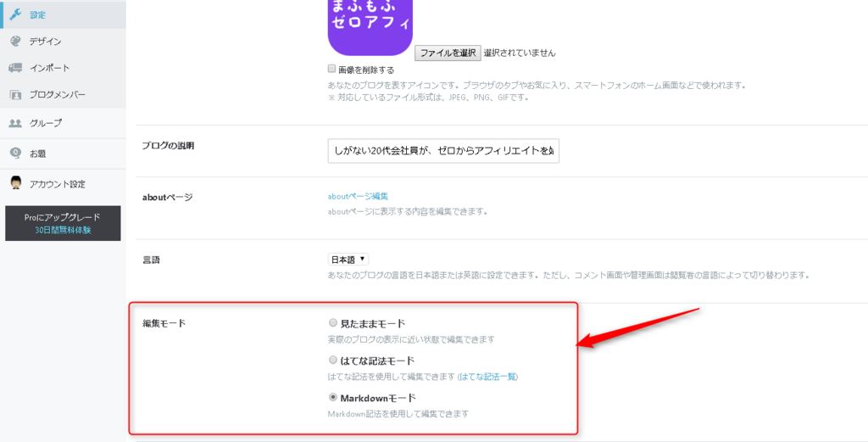Open the 日本語 language dropdown
This screenshot has height=442, width=868.
coord(348,260)
